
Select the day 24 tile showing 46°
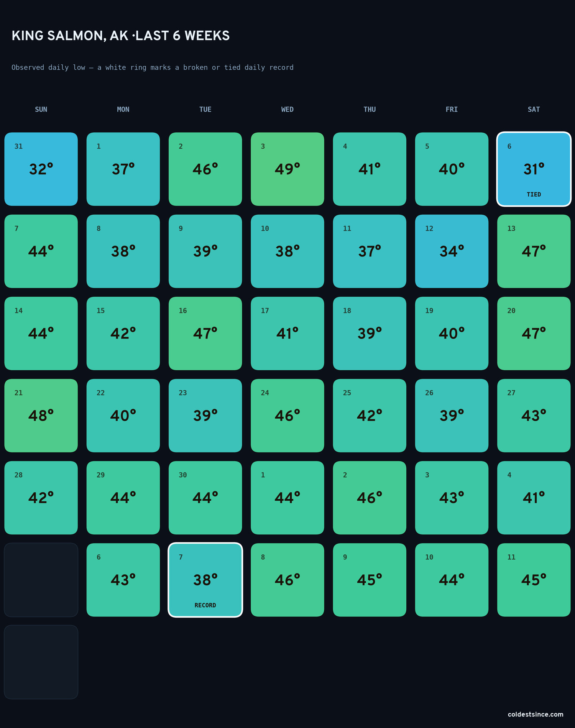tap(287, 416)
